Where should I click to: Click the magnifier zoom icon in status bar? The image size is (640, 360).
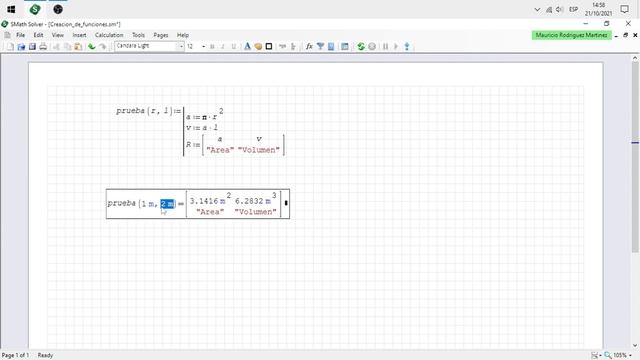click(608, 356)
